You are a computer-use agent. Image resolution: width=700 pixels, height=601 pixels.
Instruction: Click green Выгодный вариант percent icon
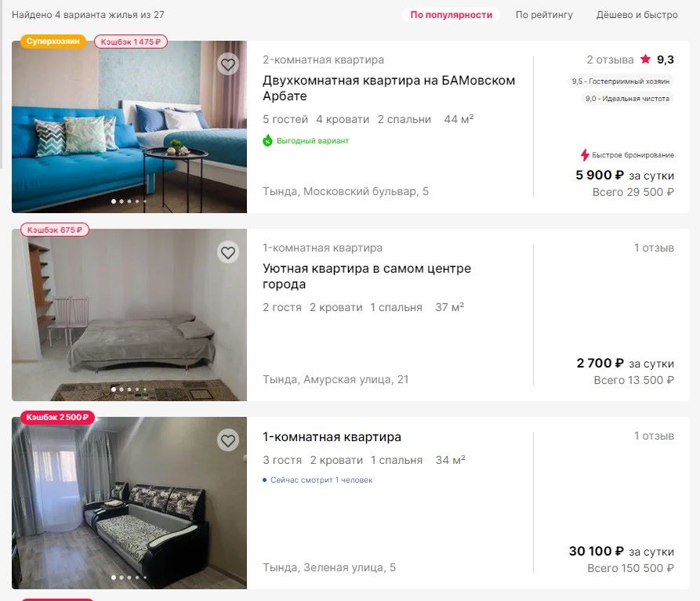point(267,140)
